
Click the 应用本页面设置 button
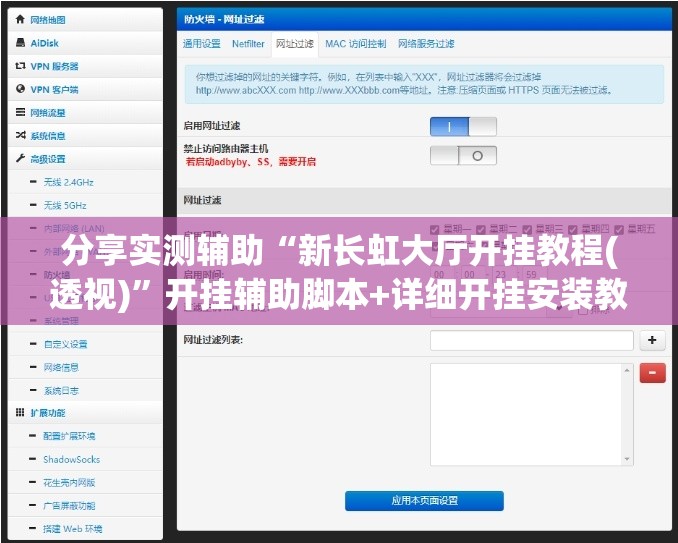tap(424, 501)
